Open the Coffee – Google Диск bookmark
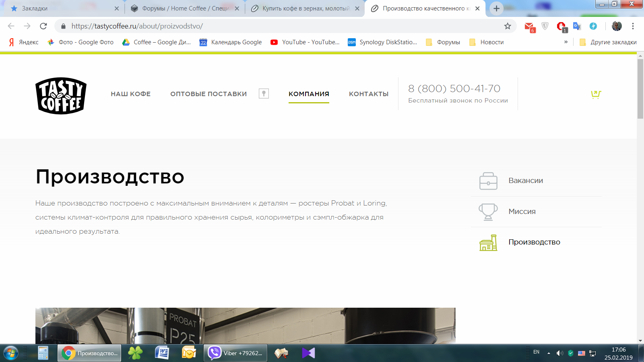 (x=157, y=42)
